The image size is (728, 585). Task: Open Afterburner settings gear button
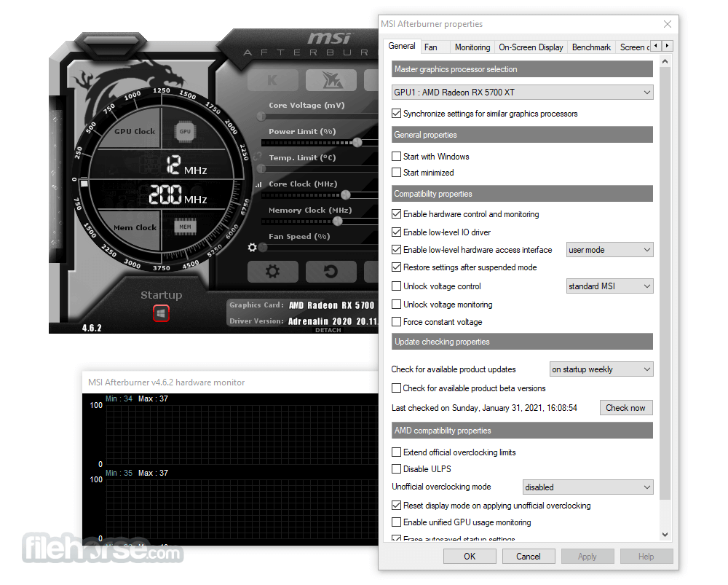click(272, 271)
